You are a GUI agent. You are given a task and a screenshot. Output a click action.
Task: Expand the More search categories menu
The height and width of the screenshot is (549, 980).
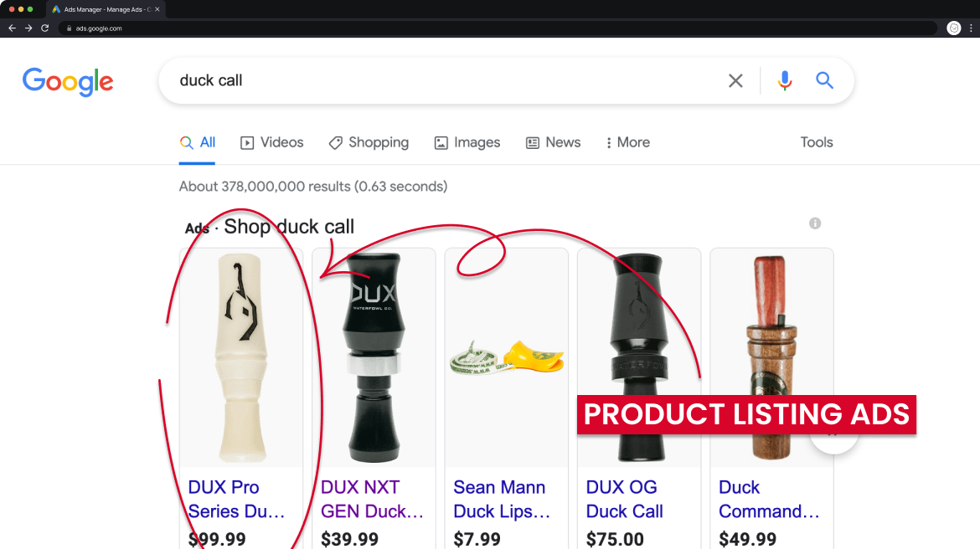pos(627,142)
